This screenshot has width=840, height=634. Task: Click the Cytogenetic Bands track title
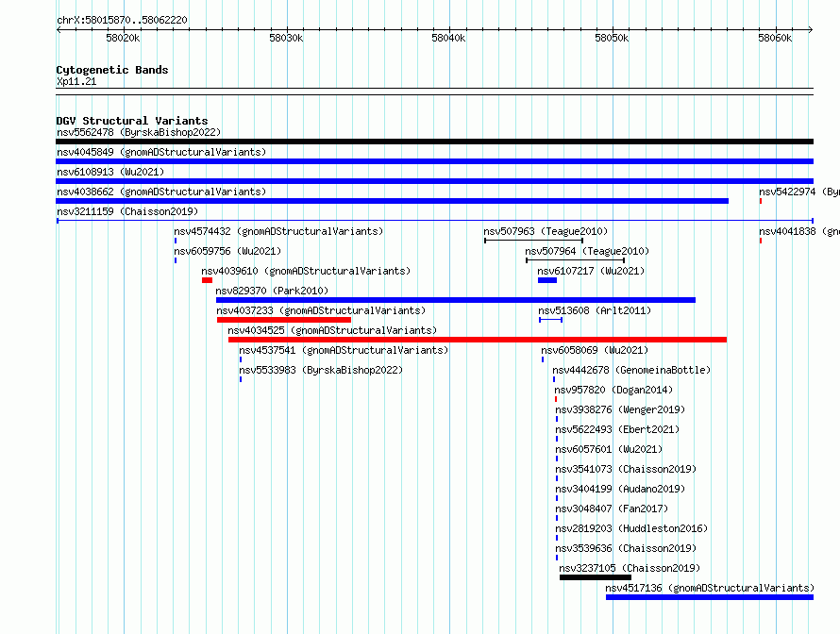click(x=112, y=70)
